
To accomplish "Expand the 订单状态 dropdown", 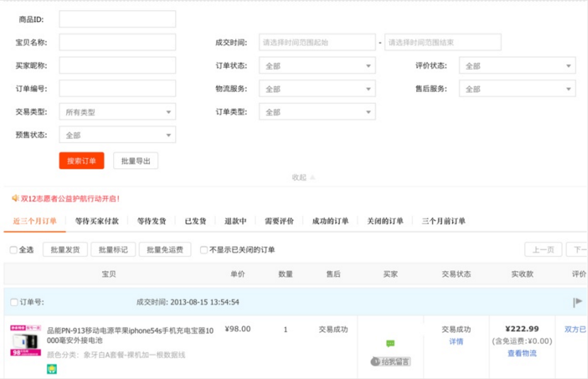I will 317,66.
